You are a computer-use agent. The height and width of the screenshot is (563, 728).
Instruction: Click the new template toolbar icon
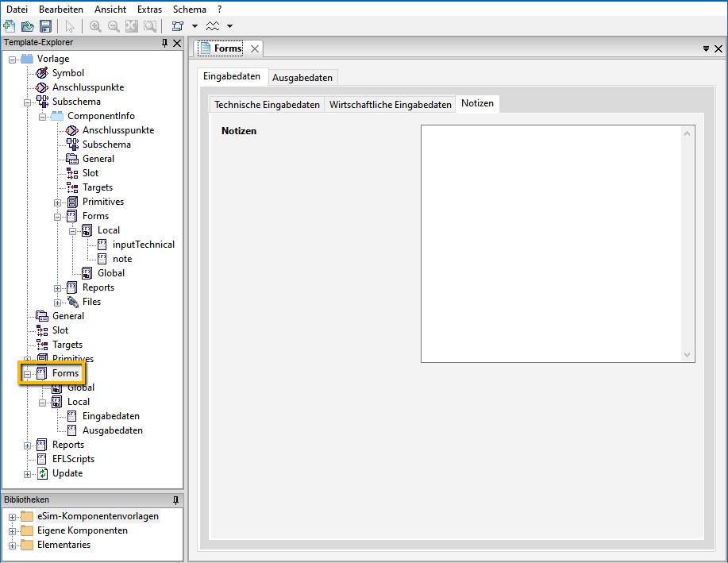9,26
